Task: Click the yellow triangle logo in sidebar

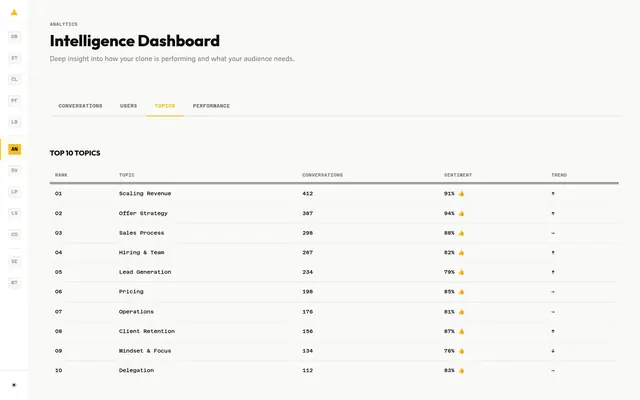Action: click(14, 12)
